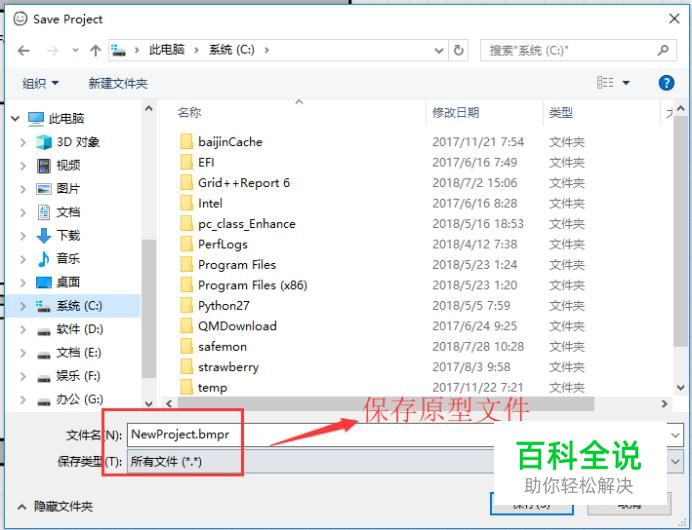The height and width of the screenshot is (530, 692).
Task: Expand 3D 对象 in the tree
Action: pos(23,142)
